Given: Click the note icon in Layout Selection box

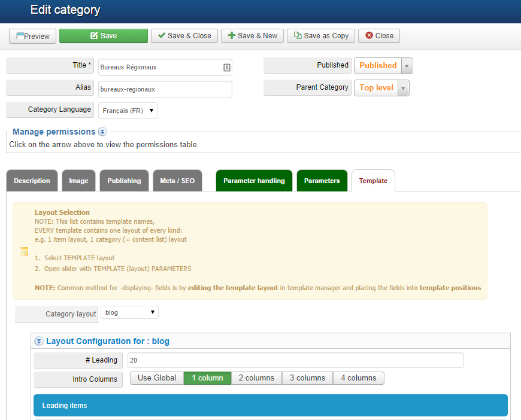Looking at the screenshot, I should click(24, 251).
